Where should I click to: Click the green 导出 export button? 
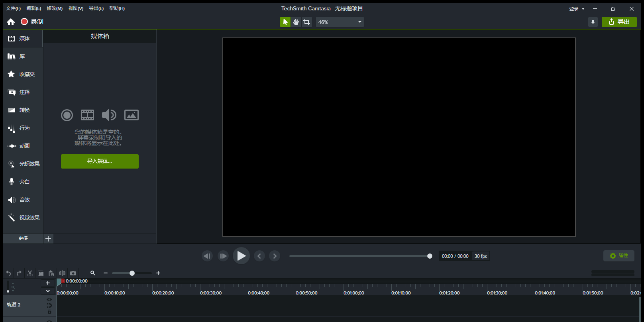tap(619, 22)
